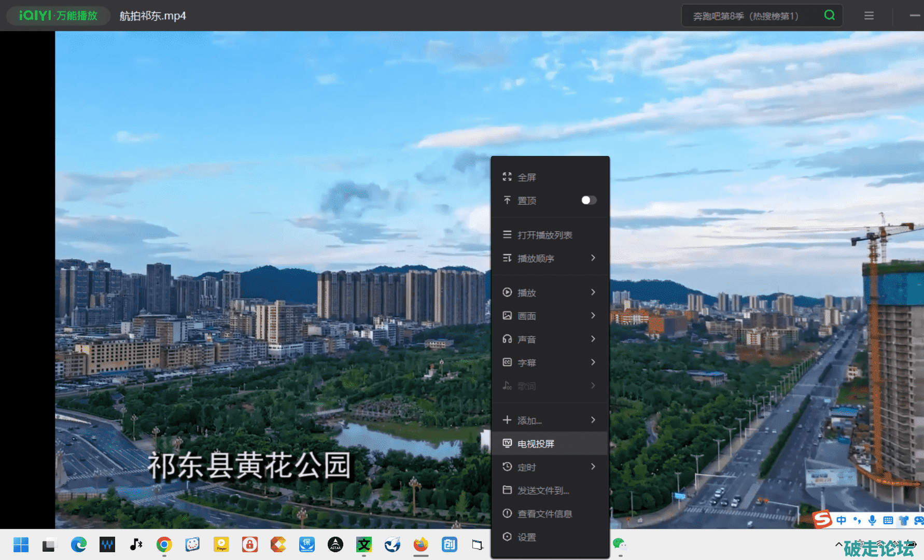Click 打开播放列表 option
The width and height of the screenshot is (924, 560).
(x=544, y=235)
